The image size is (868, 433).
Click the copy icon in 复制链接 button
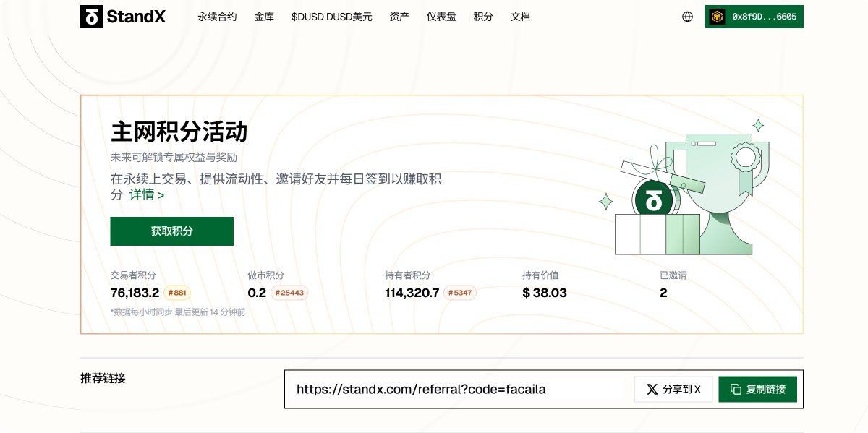(736, 390)
